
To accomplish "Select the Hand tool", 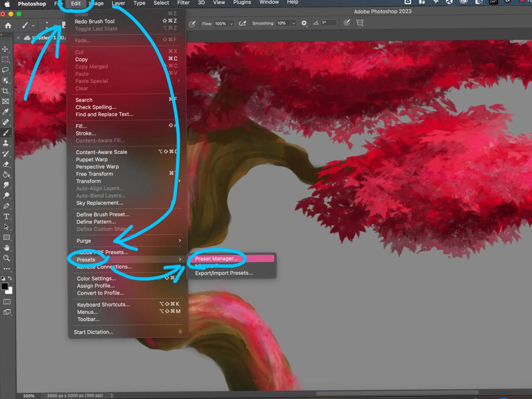I will point(7,248).
